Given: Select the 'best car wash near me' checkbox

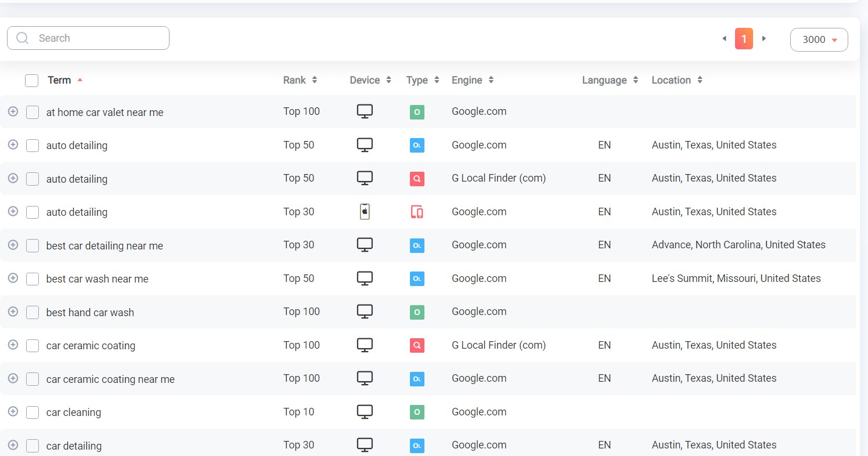Looking at the screenshot, I should [x=33, y=279].
